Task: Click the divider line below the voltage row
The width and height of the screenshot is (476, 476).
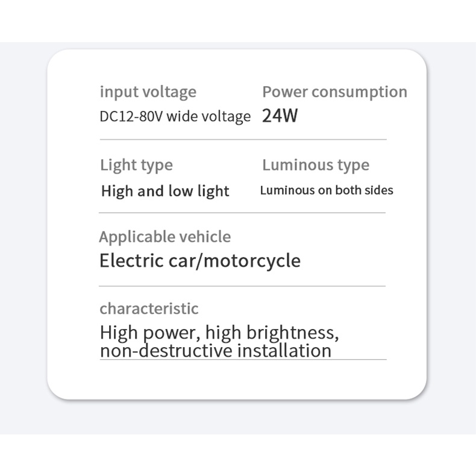Action: [243, 139]
